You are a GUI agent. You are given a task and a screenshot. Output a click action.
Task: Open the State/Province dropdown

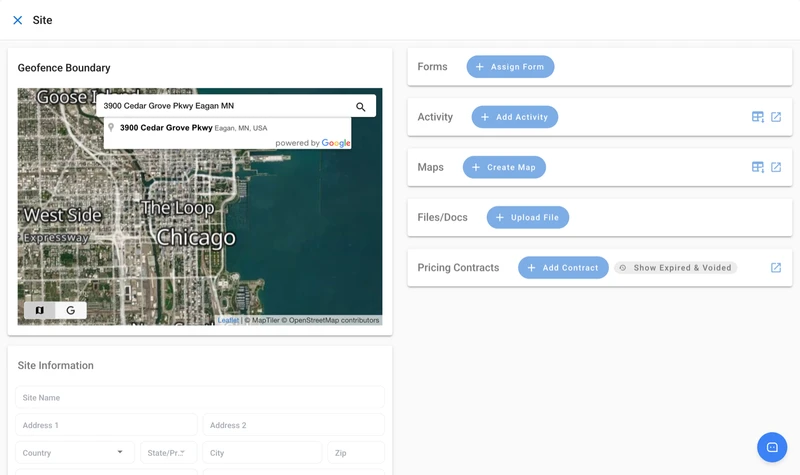coord(168,453)
